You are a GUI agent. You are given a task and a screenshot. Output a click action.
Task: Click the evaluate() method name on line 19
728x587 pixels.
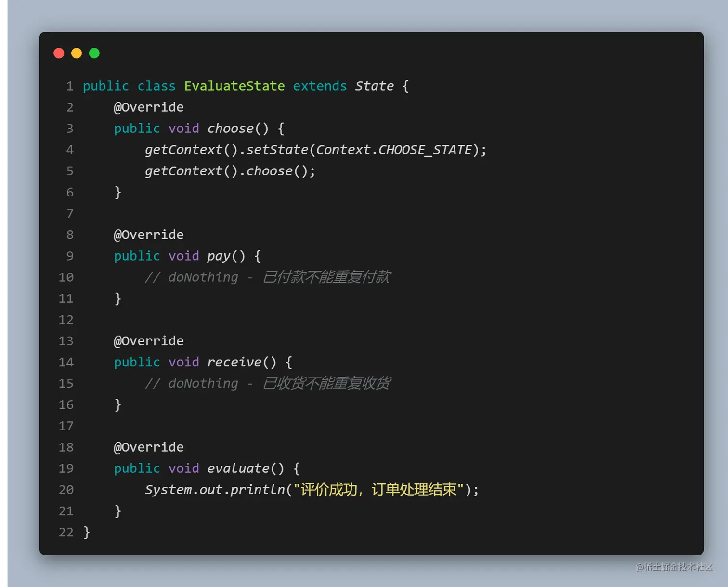click(246, 469)
